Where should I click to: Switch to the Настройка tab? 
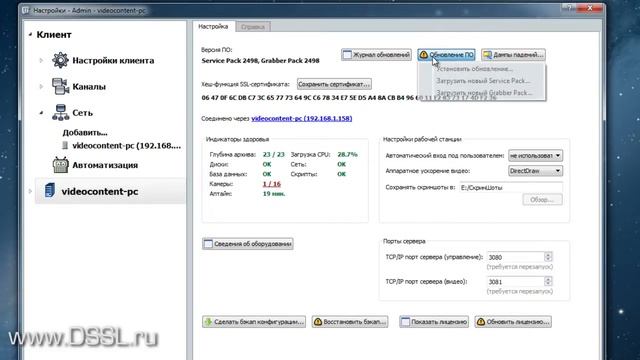(213, 27)
